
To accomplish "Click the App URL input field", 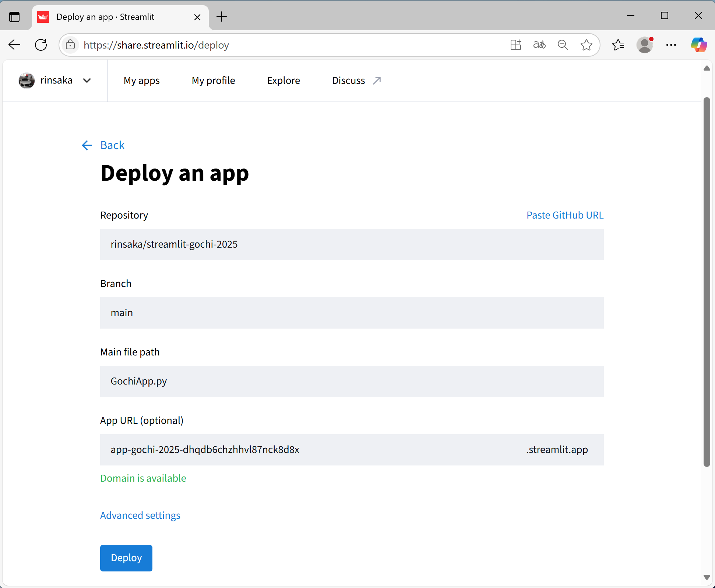I will pyautogui.click(x=352, y=450).
